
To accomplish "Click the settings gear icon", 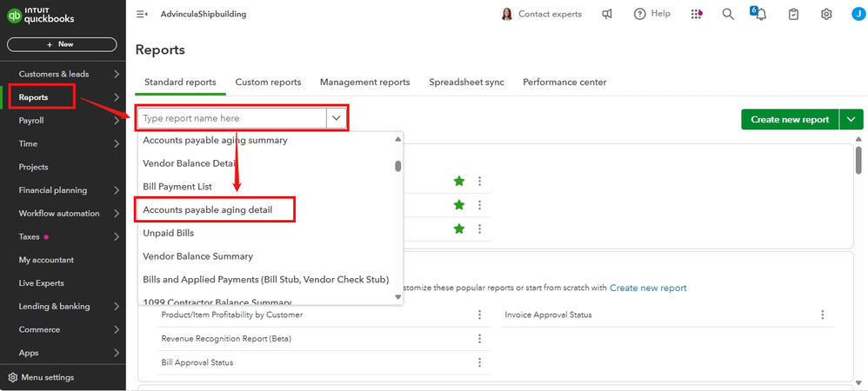I will point(826,14).
